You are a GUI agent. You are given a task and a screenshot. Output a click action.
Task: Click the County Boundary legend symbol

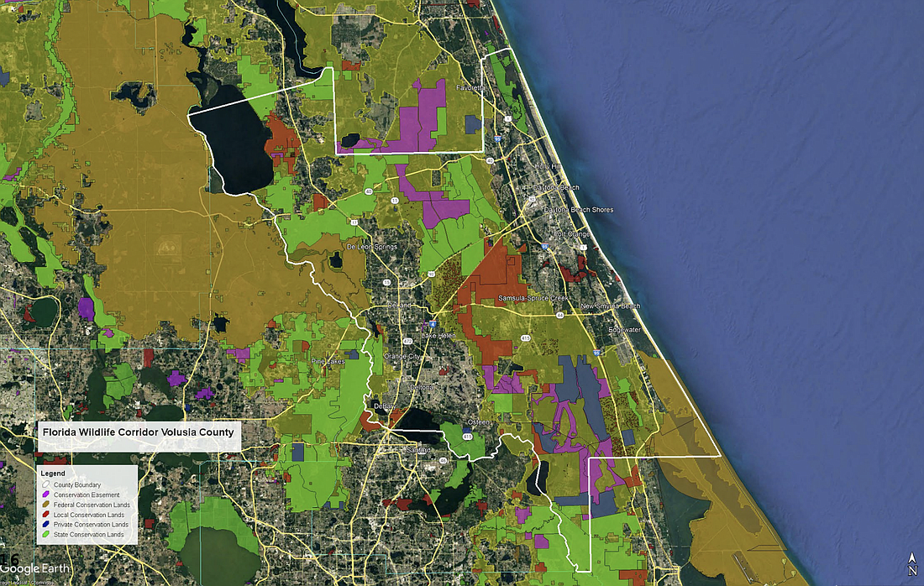pos(47,485)
